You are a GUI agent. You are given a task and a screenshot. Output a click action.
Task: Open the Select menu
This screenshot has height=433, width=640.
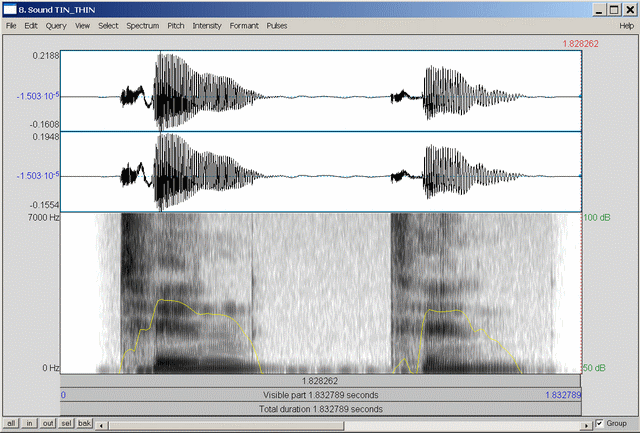[108, 25]
